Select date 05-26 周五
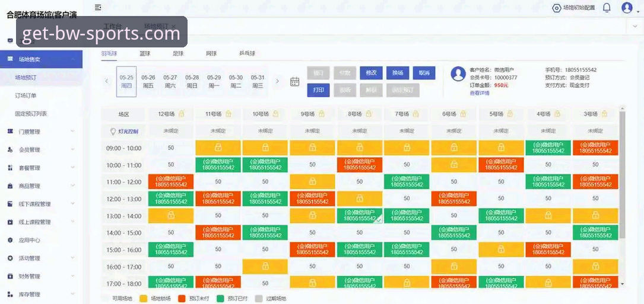 [x=148, y=82]
